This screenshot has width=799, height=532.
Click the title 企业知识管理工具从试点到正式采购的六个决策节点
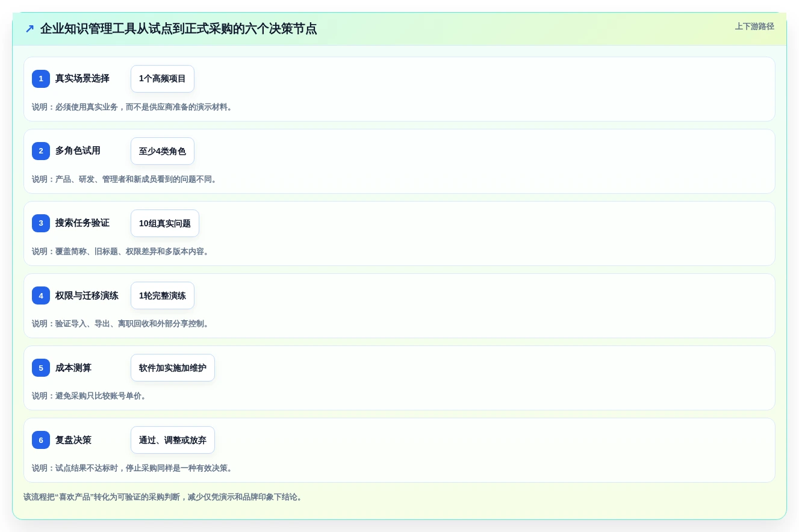coord(178,29)
